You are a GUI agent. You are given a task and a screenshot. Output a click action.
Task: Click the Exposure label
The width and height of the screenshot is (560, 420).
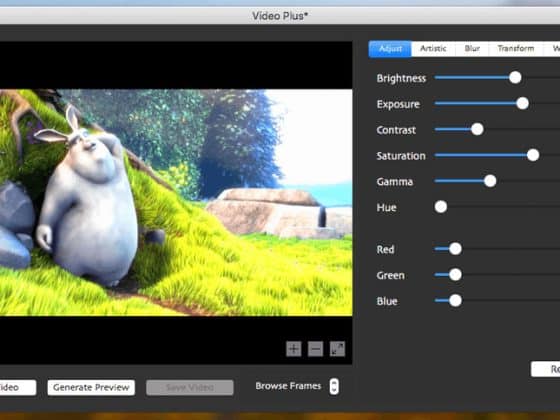(398, 104)
